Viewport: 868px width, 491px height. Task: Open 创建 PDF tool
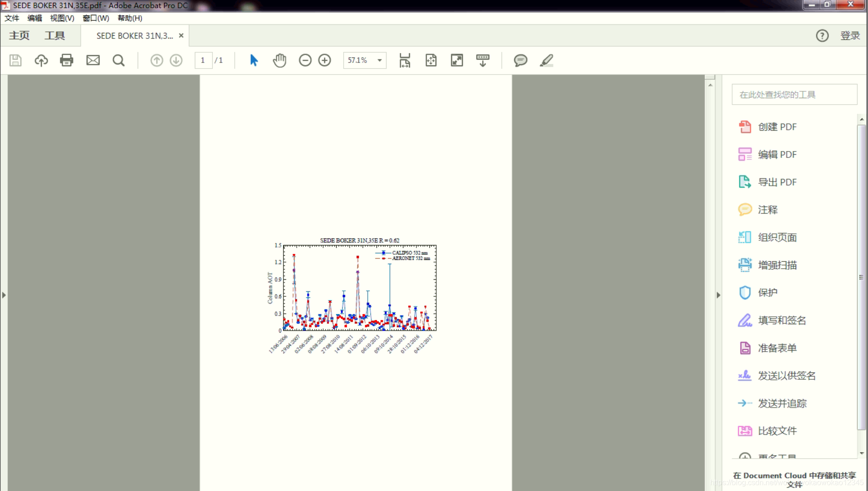coord(767,127)
